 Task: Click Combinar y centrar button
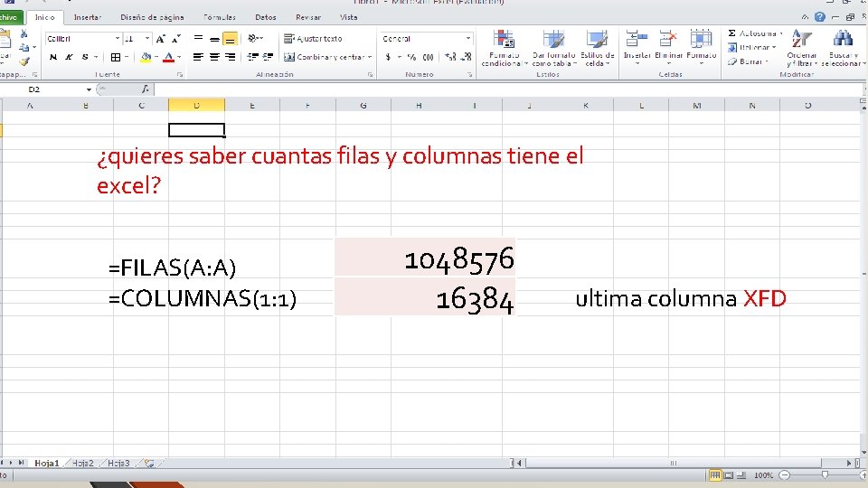(325, 57)
